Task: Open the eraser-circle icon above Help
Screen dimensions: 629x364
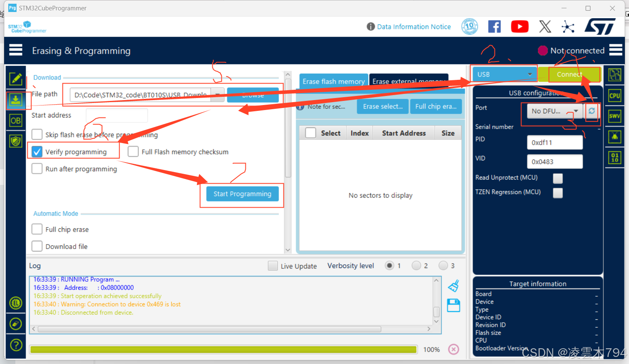Action: pyautogui.click(x=16, y=324)
